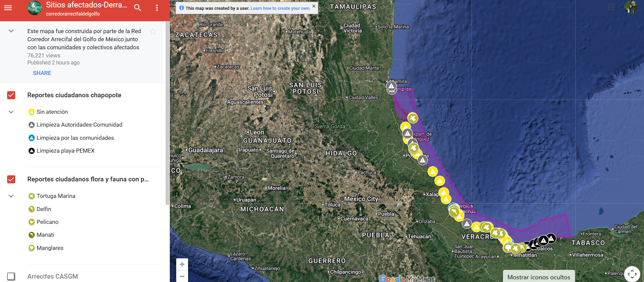Open the Google apps grid

tap(611, 7)
